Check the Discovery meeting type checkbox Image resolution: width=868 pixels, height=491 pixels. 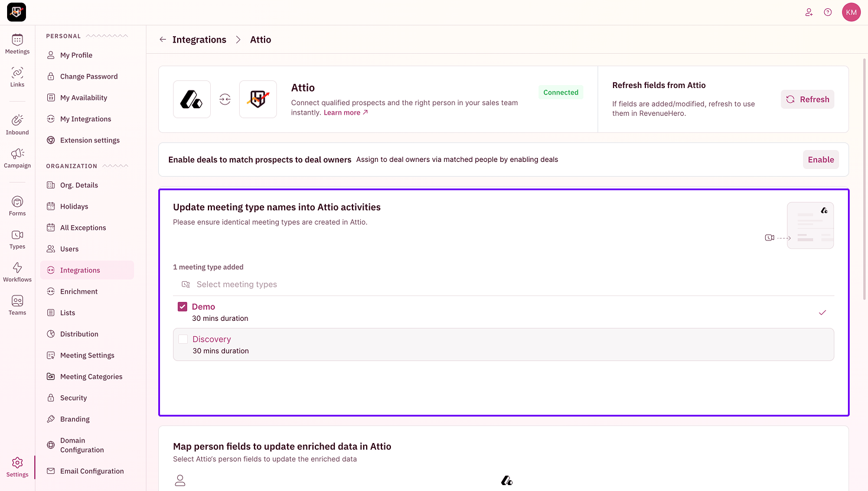[183, 339]
